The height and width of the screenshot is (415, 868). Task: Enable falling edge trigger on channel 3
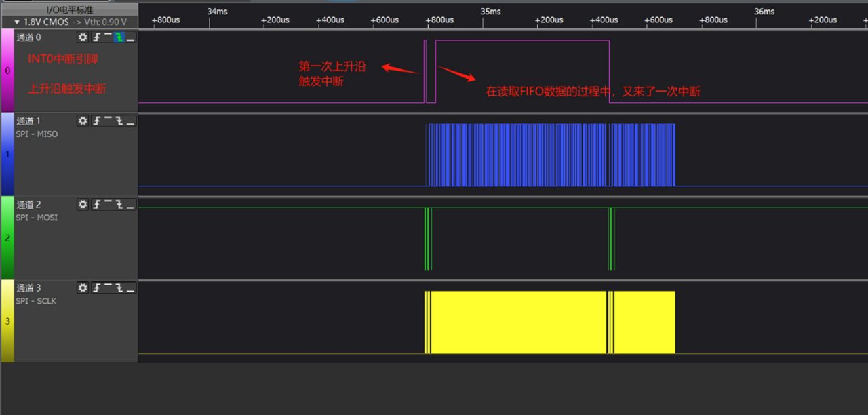pos(119,288)
